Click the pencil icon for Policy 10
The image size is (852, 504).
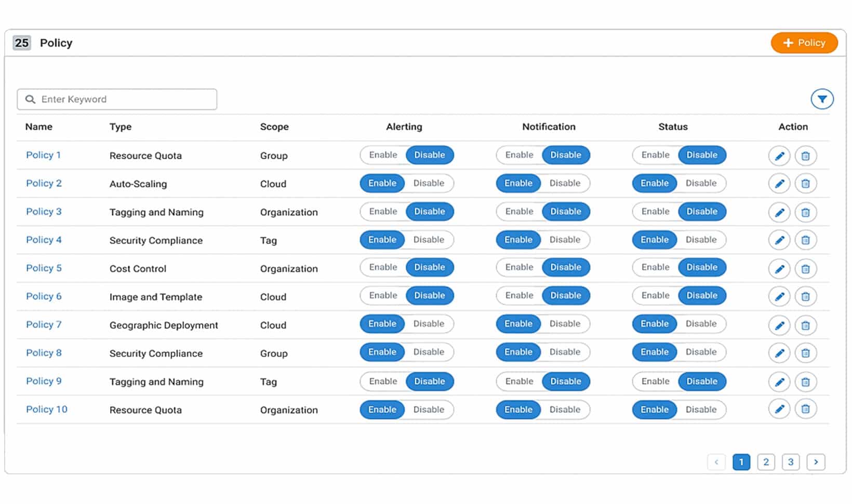coord(779,410)
